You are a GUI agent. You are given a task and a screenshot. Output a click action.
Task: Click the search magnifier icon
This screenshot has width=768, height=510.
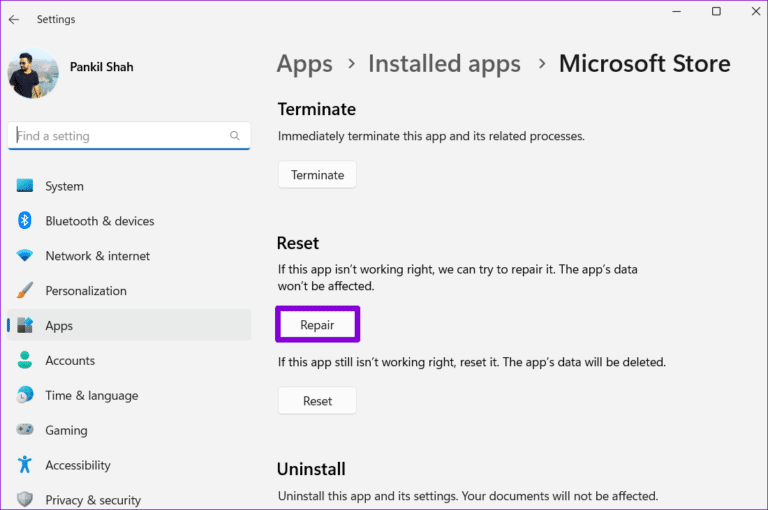point(235,136)
